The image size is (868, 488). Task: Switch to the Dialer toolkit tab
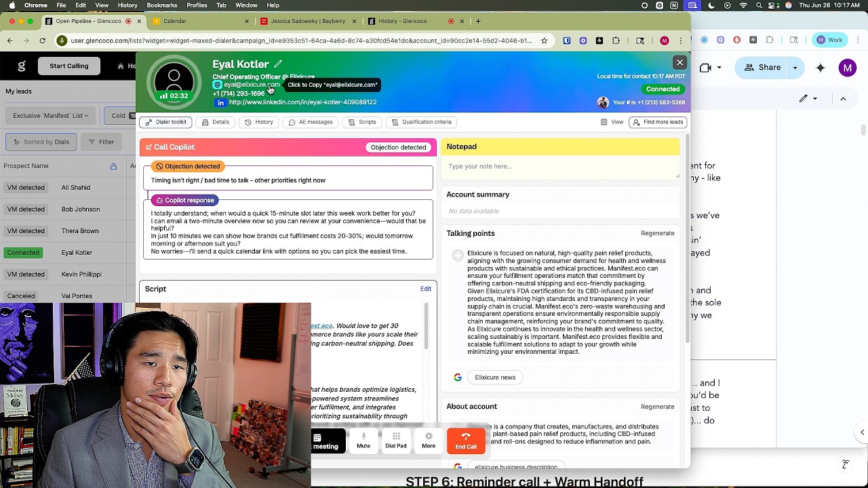165,122
